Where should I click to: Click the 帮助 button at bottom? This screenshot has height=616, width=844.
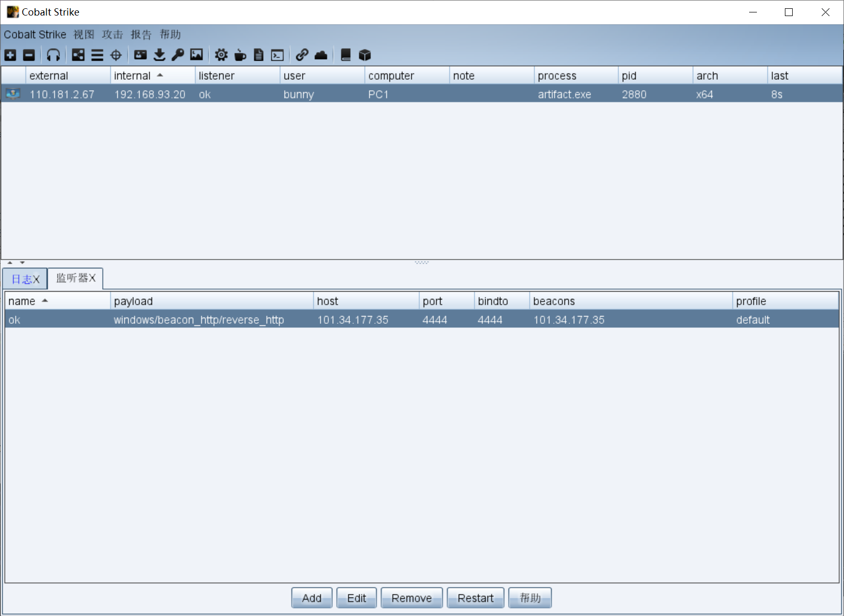[x=530, y=598]
